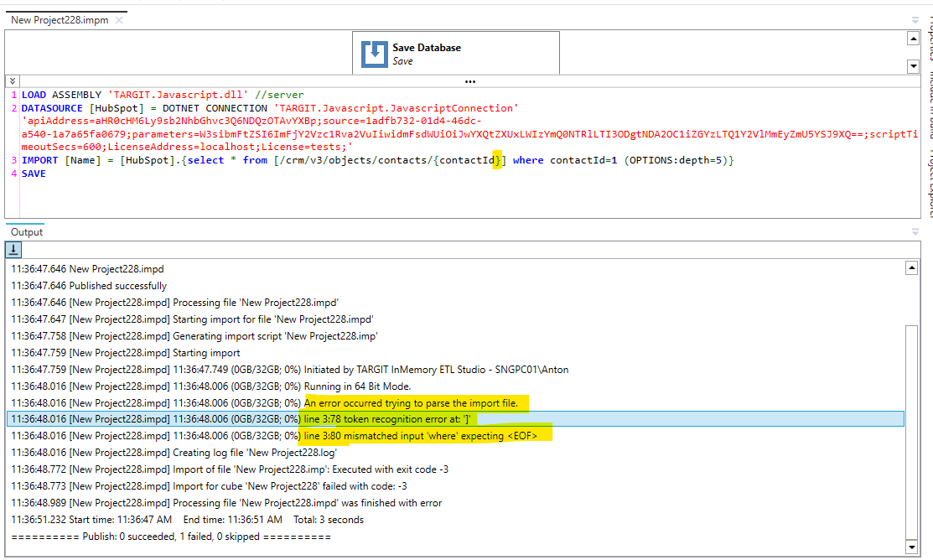Open the Output panel dropdown arrow
Screen dimensions: 933x560
pos(915,231)
